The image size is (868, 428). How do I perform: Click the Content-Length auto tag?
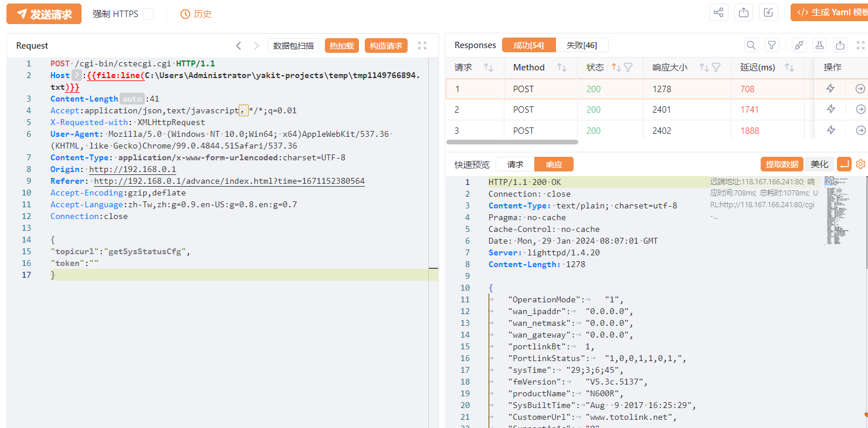coord(133,99)
